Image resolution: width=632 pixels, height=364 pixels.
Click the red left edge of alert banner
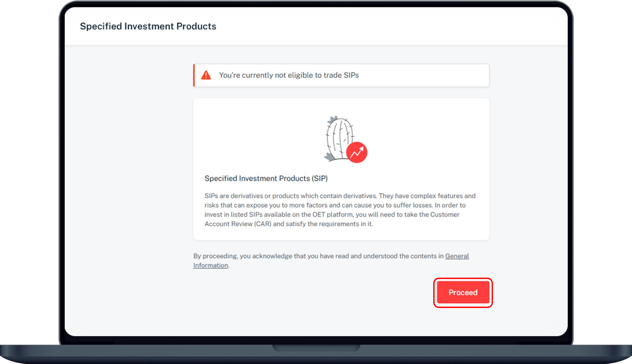194,75
